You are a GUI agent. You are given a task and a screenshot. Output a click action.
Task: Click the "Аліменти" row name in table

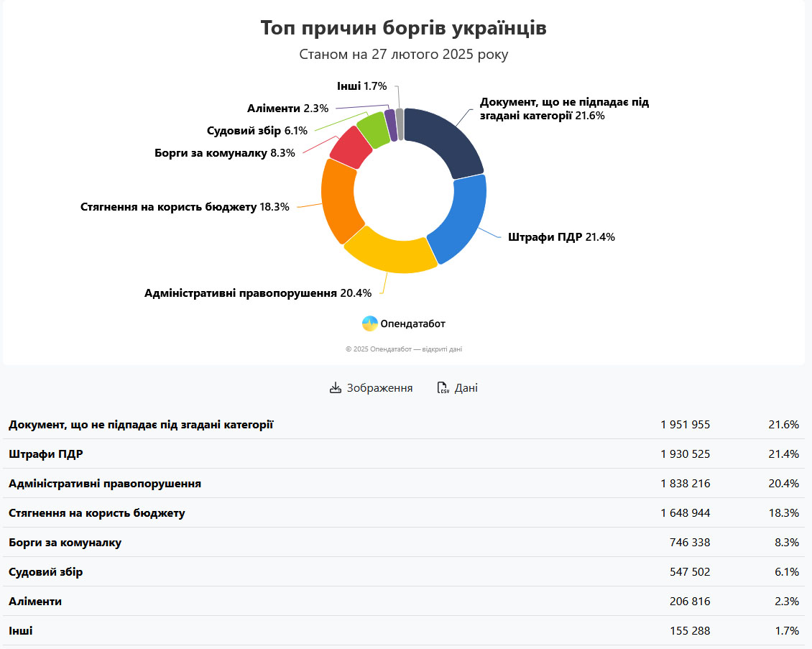(x=35, y=602)
